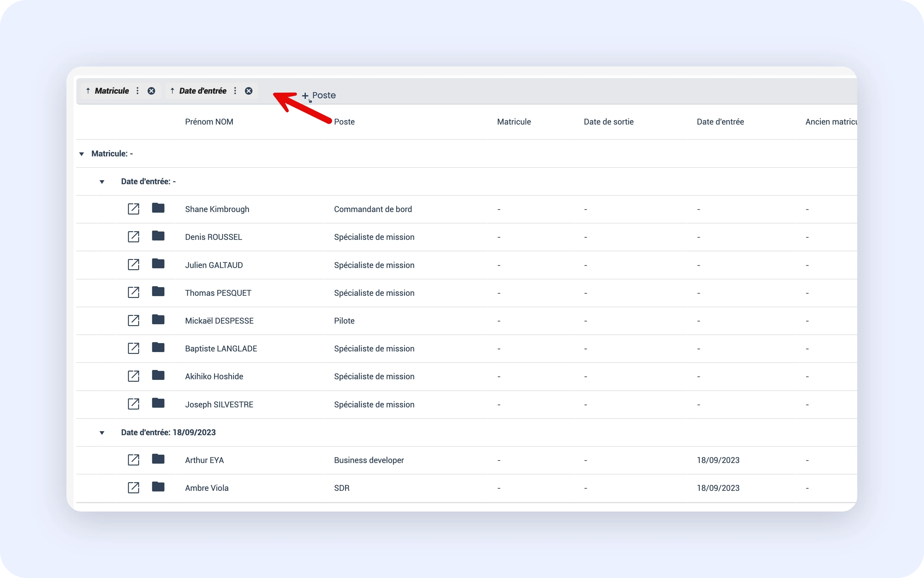Click the Date de sortie column header
Image resolution: width=924 pixels, height=578 pixels.
(609, 122)
